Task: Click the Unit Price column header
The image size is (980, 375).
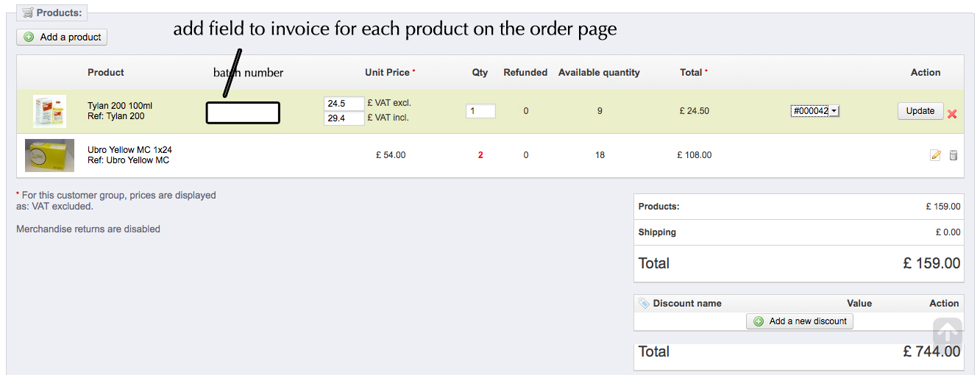Action: tap(388, 73)
